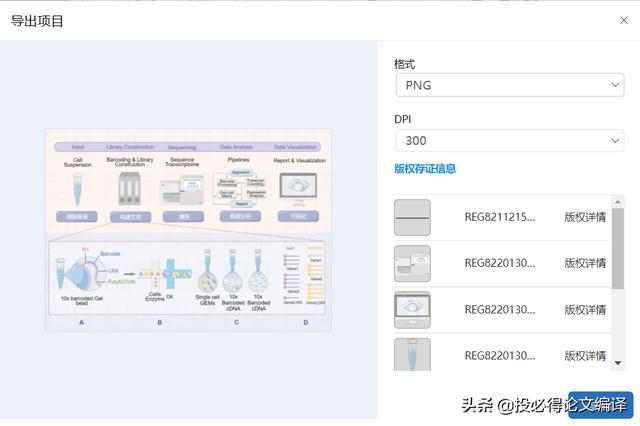The width and height of the screenshot is (640, 426).
Task: Open the 格式 PNG format dropdown
Action: pyautogui.click(x=510, y=85)
